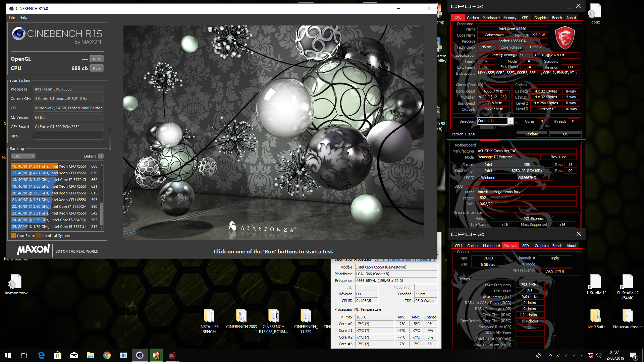
Task: Launch Google Chrome from the taskbar
Action: click(107, 355)
